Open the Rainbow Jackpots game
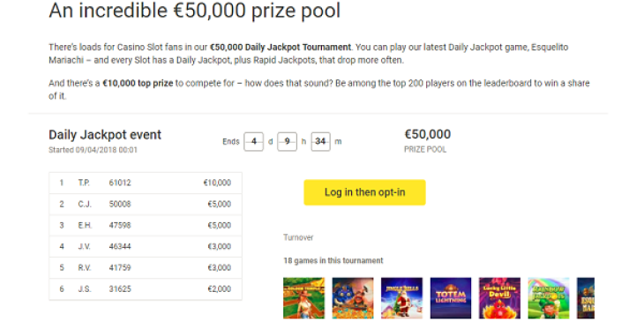Image resolution: width=644 pixels, height=322 pixels. click(x=549, y=298)
